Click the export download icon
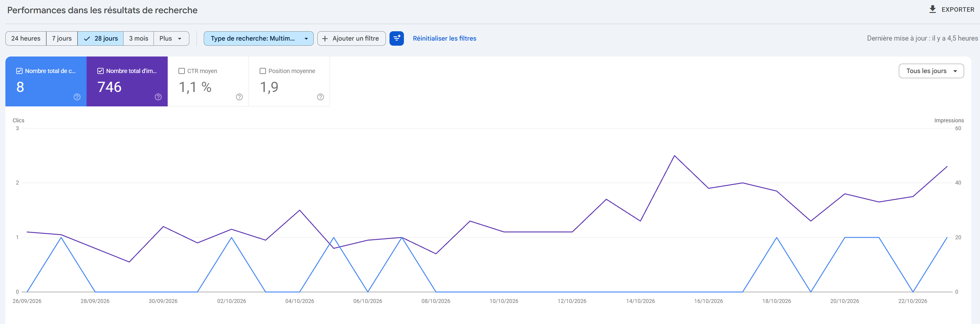 (933, 10)
